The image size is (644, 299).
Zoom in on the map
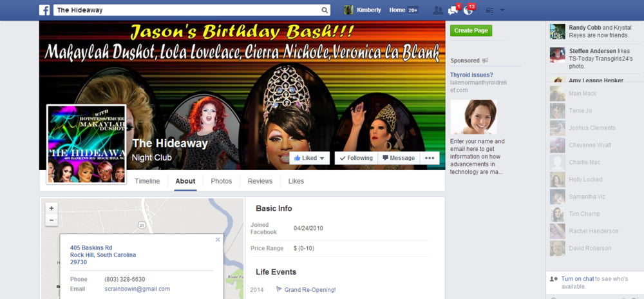pyautogui.click(x=52, y=208)
